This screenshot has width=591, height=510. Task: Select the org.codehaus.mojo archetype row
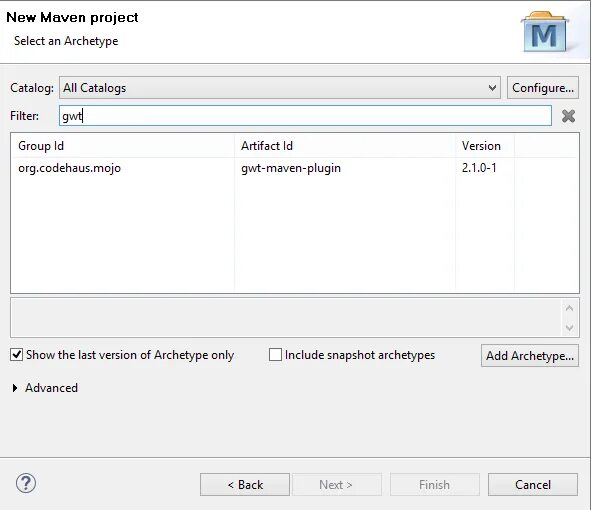point(295,168)
